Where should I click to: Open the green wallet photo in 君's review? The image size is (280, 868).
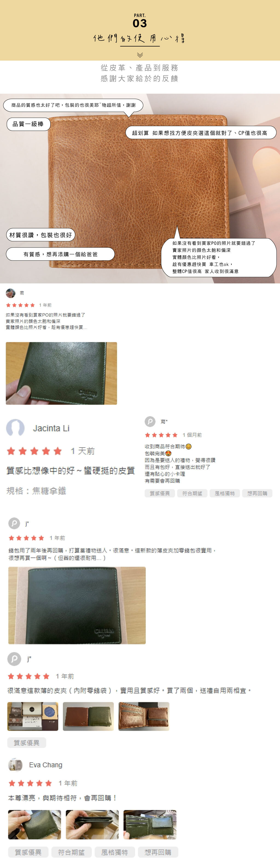pyautogui.click(x=61, y=373)
